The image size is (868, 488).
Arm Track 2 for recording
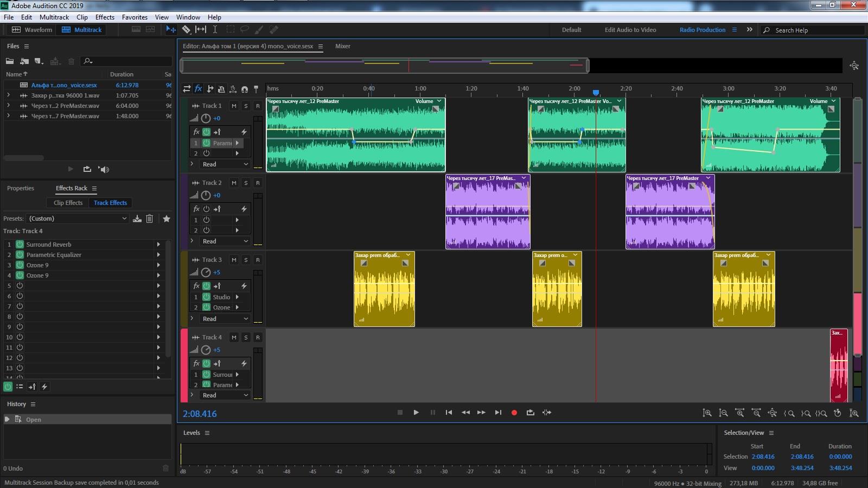pos(258,183)
